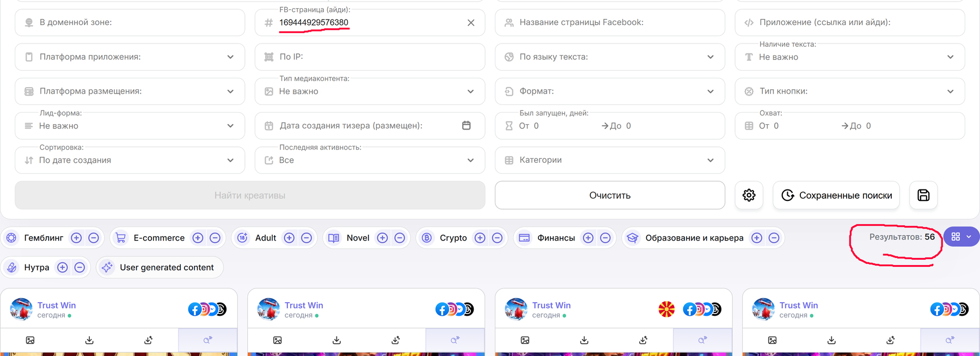The width and height of the screenshot is (980, 356).
Task: Click Результатов: 56 counter text
Action: (x=902, y=237)
